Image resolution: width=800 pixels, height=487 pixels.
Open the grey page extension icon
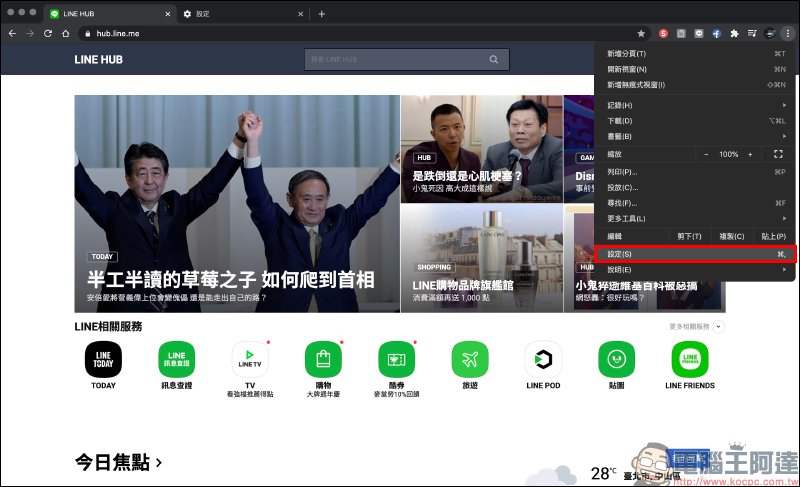point(681,34)
